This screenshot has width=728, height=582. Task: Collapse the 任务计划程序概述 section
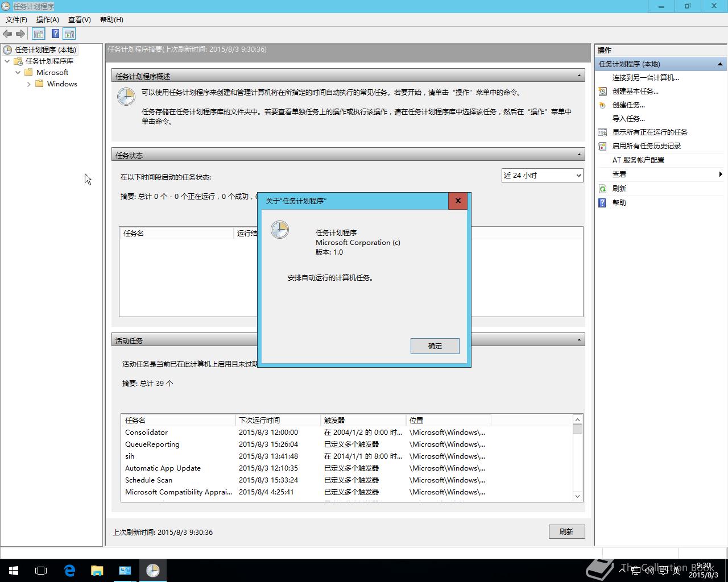[x=579, y=76]
